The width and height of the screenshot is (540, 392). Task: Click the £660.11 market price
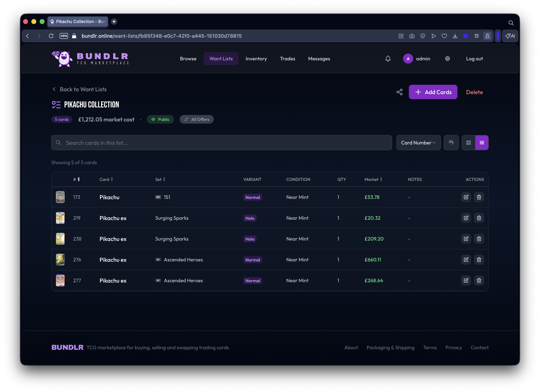pyautogui.click(x=373, y=260)
